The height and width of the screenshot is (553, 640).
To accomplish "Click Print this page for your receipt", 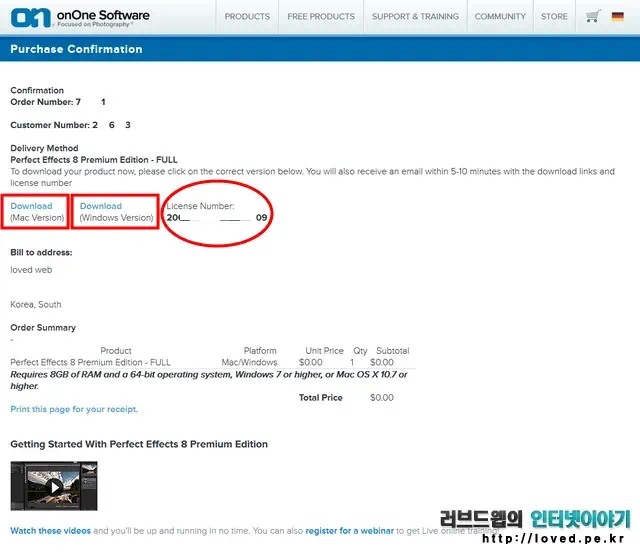I will coord(74,409).
